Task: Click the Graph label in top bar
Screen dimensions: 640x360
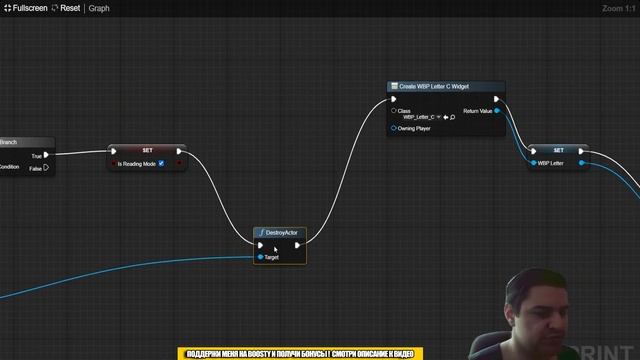Action: (x=99, y=8)
